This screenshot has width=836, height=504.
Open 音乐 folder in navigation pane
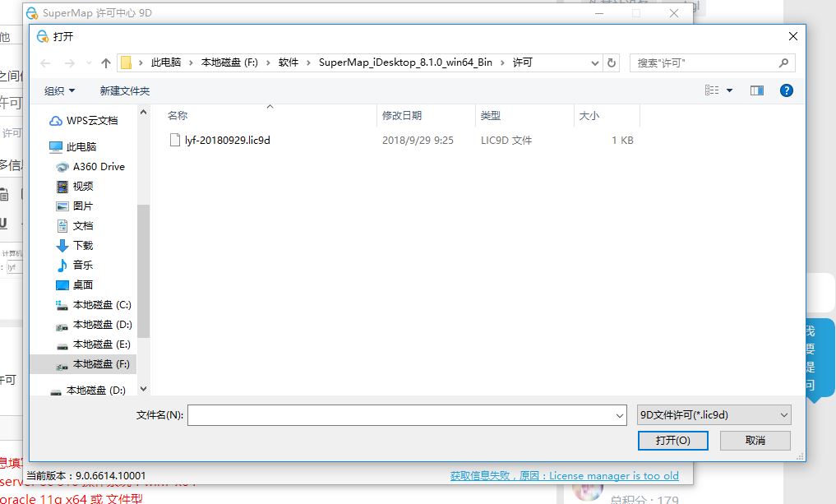(83, 265)
